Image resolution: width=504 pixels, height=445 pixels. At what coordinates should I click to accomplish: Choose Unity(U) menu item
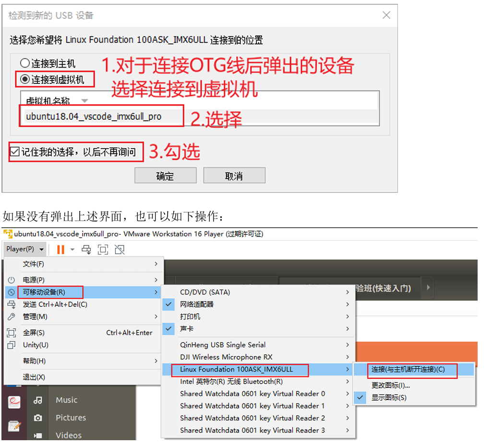click(x=84, y=345)
